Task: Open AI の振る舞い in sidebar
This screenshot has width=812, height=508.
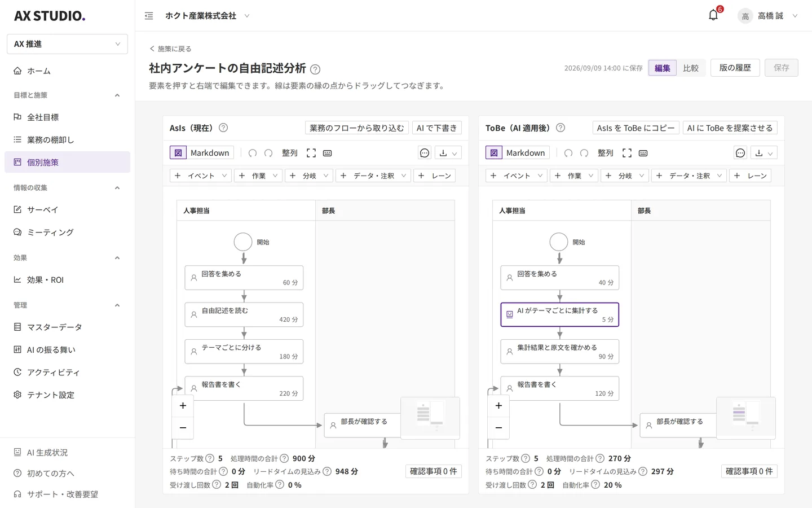Action: tap(67, 350)
